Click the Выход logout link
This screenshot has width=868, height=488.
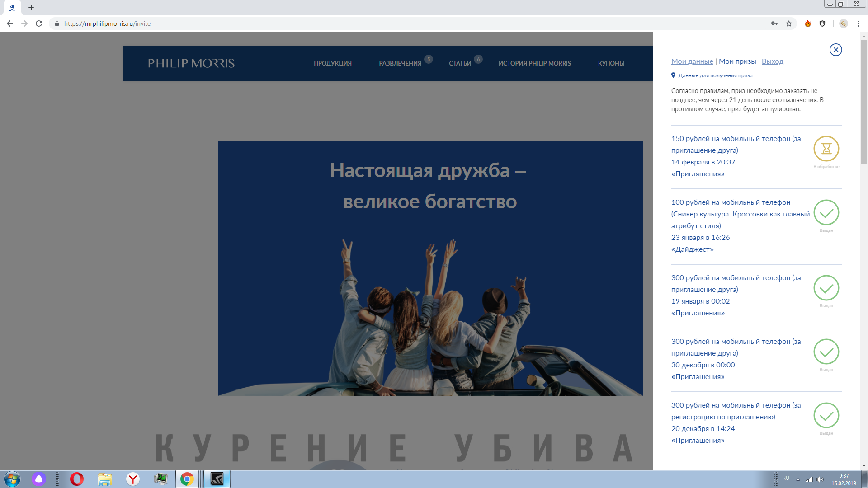773,61
